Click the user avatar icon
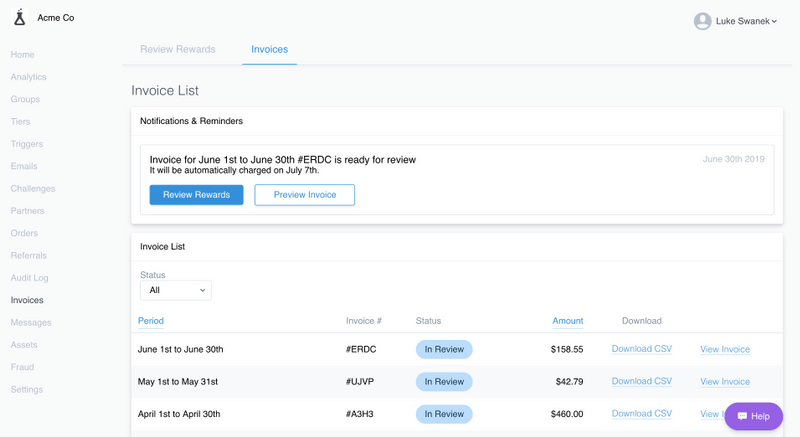Viewport: 800px width, 437px height. 702,21
